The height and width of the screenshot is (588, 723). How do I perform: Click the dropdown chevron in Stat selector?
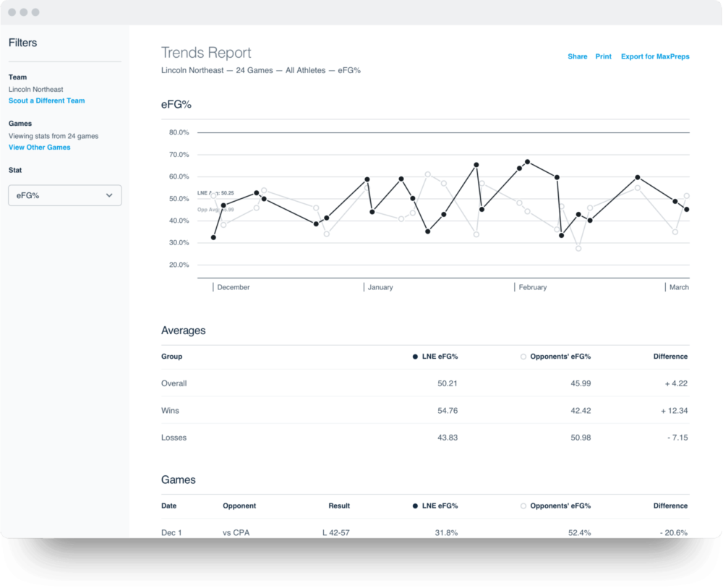click(x=109, y=195)
